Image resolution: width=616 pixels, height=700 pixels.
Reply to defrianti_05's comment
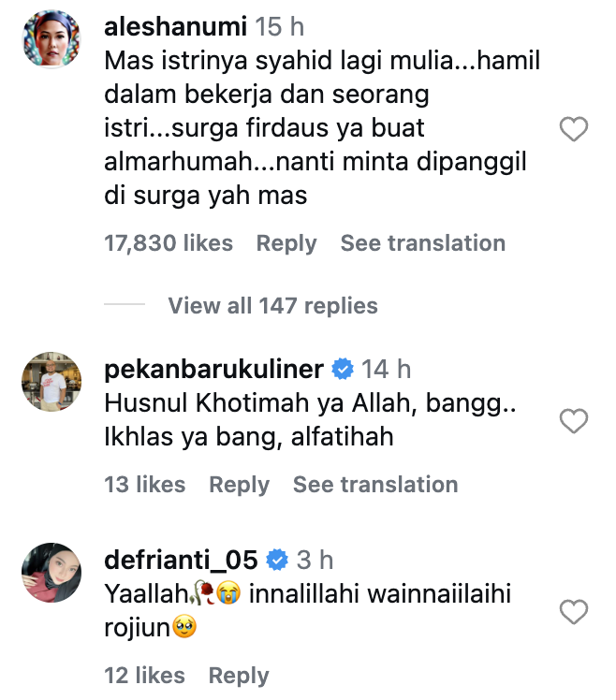[x=239, y=676]
